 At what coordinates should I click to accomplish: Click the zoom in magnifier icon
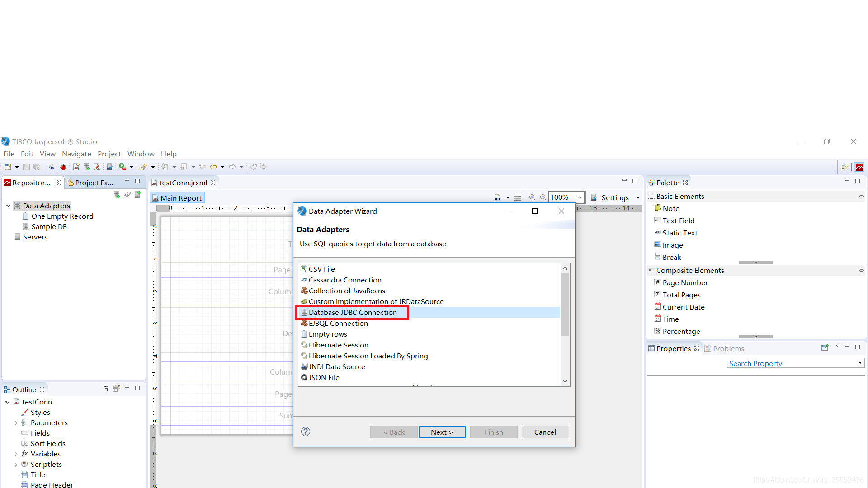tap(532, 197)
